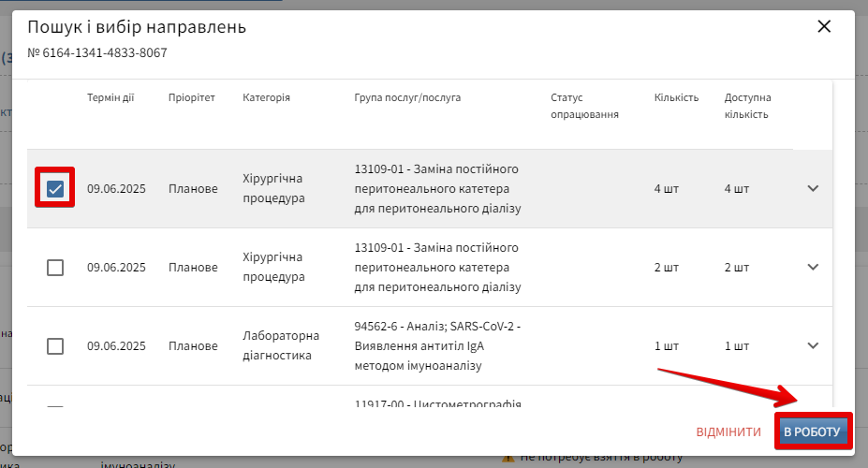The image size is (868, 468).
Task: Click the Статус опрацювання column header
Action: pyautogui.click(x=584, y=106)
